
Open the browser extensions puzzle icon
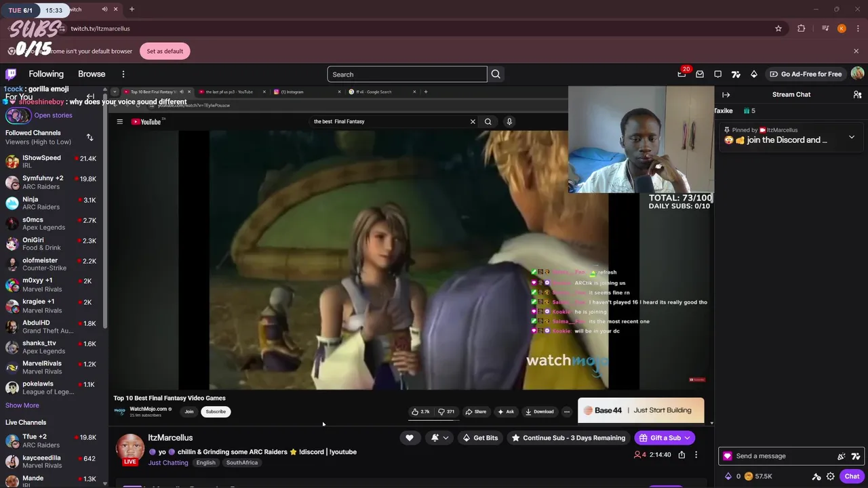(802, 28)
